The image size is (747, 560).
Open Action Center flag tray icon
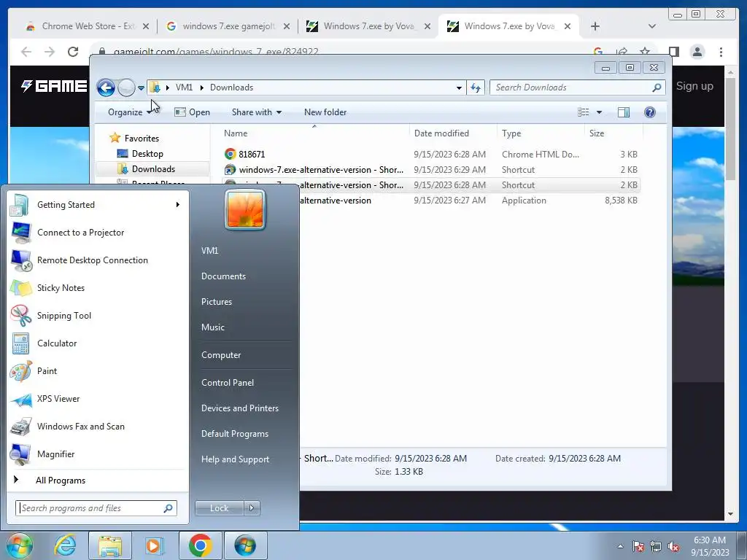638,546
